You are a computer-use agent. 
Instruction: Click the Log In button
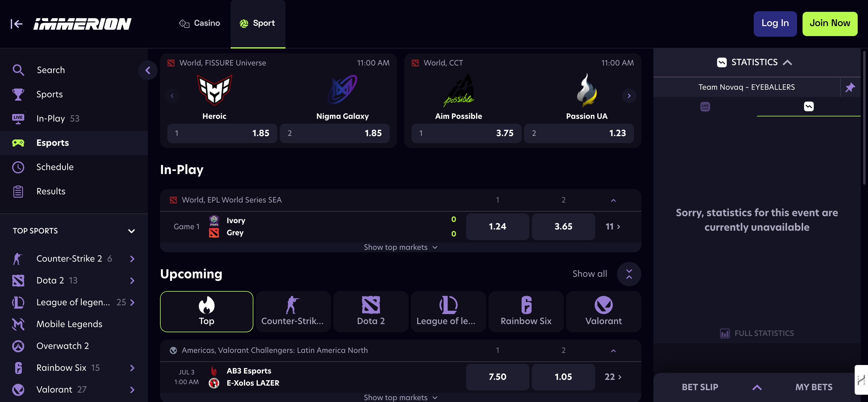[775, 24]
